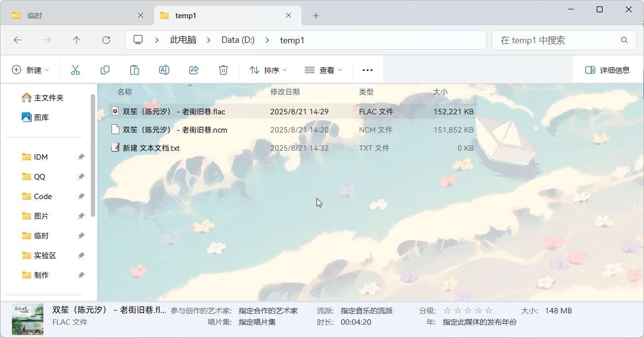Click the text document file icon
Viewport: 644px width, 338px height.
coord(115,147)
